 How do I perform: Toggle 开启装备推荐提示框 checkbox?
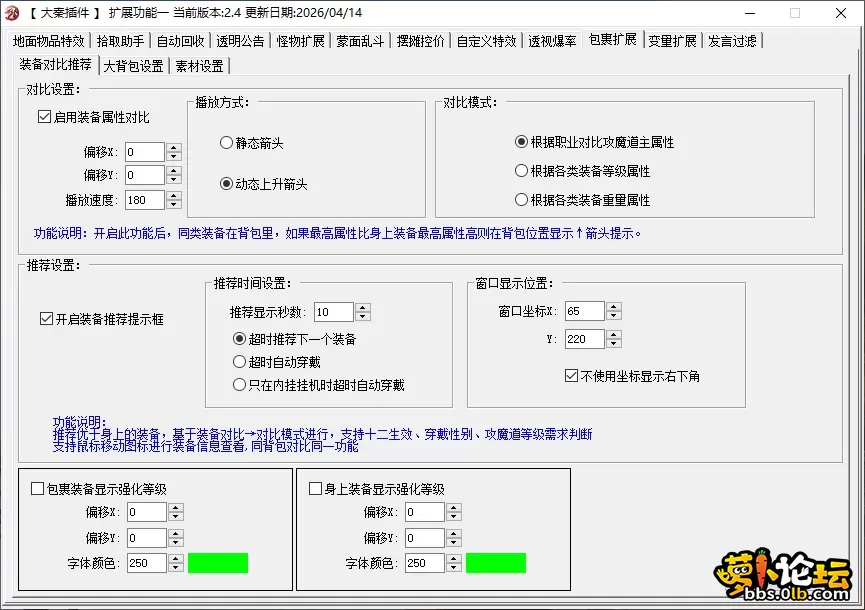pos(102,319)
